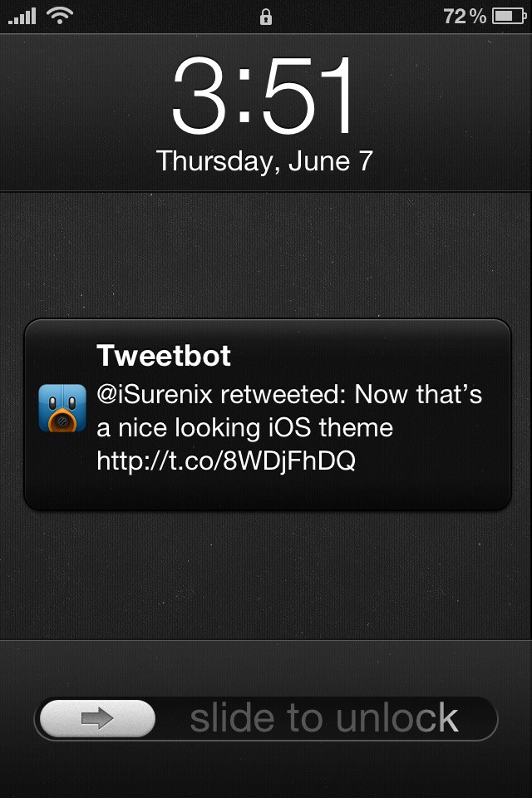Tap the padlock icon in status bar
532x798 pixels.
click(266, 17)
